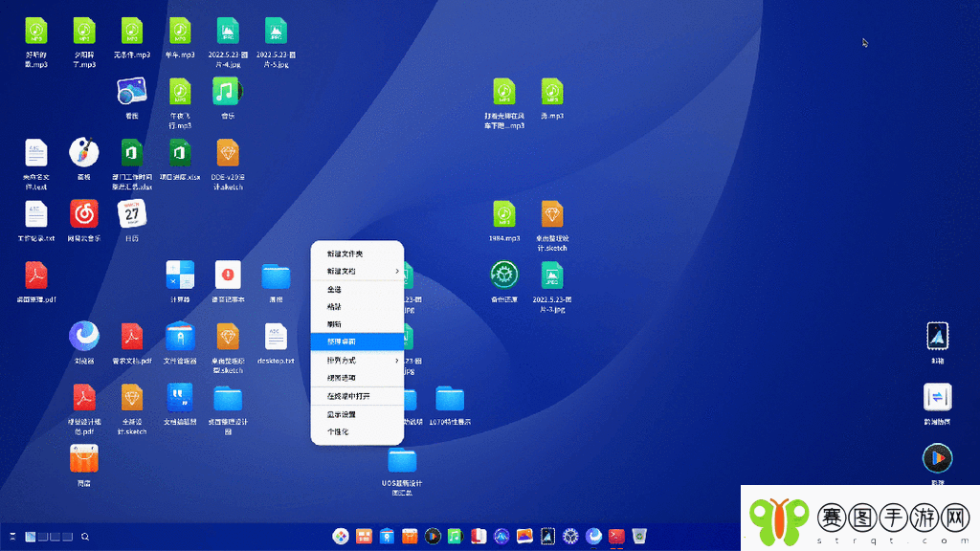Select the 工作记录.txt text file
Viewport: 980px width, 551px height.
click(x=35, y=214)
